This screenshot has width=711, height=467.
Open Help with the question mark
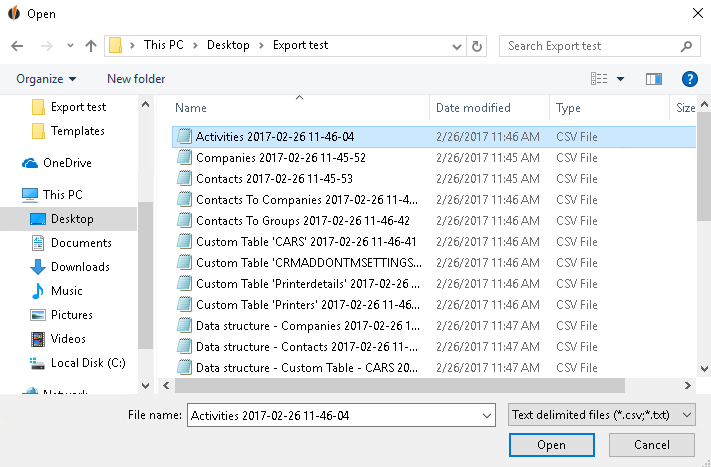(x=690, y=79)
